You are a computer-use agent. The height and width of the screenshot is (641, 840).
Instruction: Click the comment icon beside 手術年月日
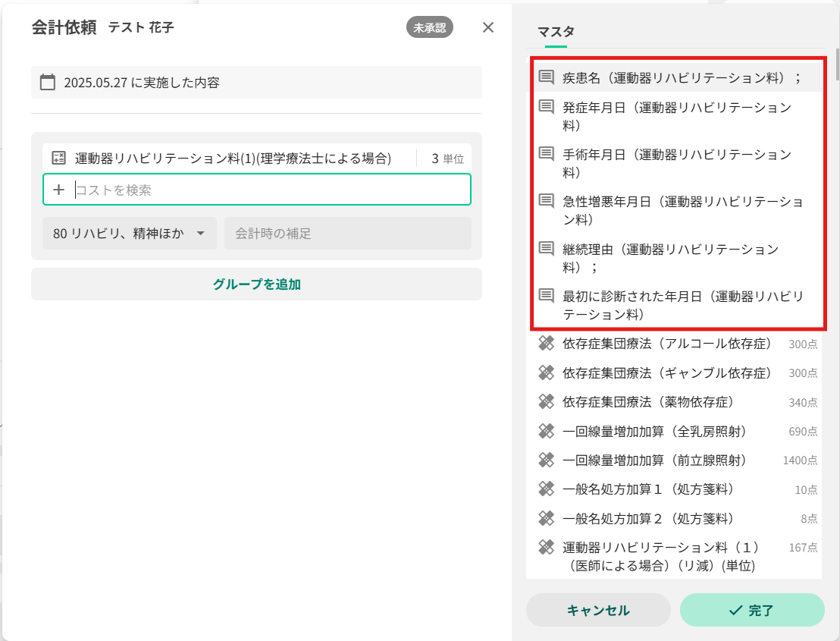[547, 155]
